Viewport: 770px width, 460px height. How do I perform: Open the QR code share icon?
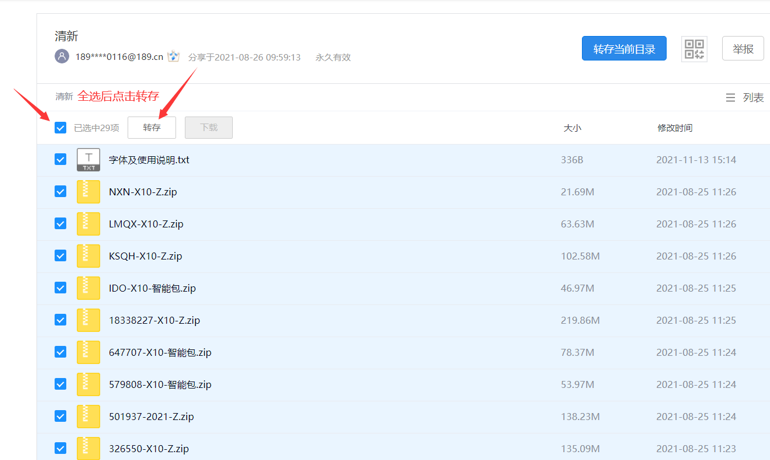click(x=694, y=49)
